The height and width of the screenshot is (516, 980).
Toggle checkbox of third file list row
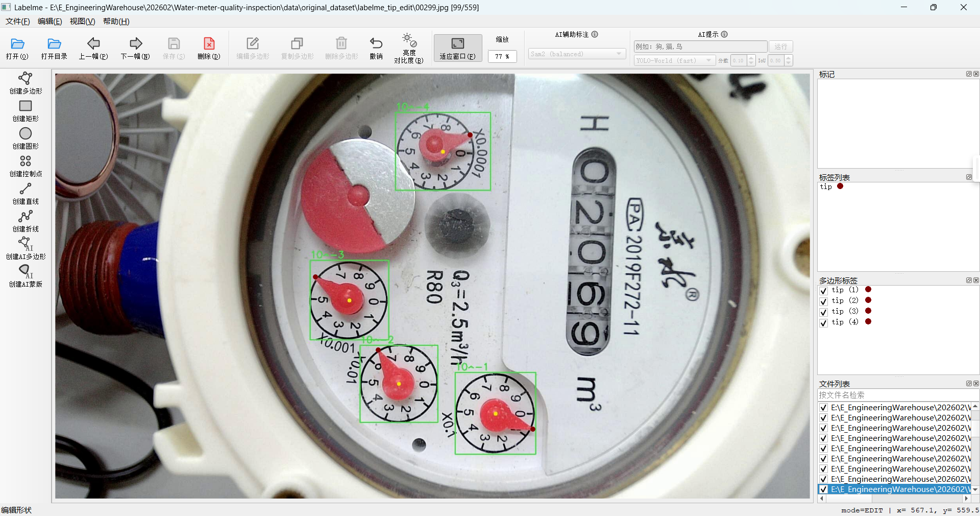coord(823,428)
